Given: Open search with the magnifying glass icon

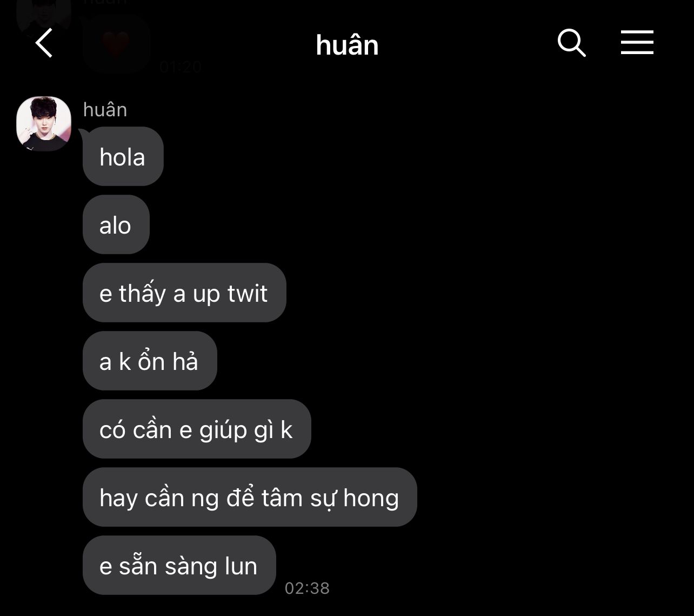Looking at the screenshot, I should (x=571, y=43).
